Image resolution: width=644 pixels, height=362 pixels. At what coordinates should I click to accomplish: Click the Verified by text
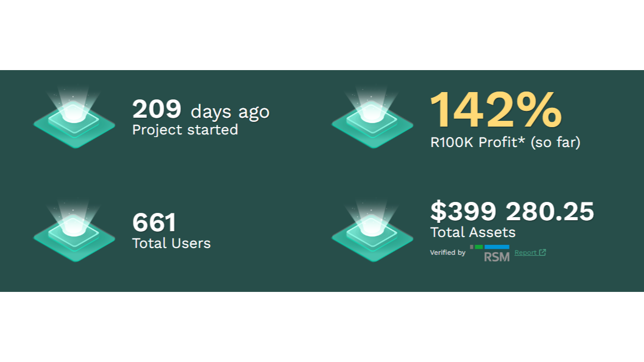click(x=448, y=253)
